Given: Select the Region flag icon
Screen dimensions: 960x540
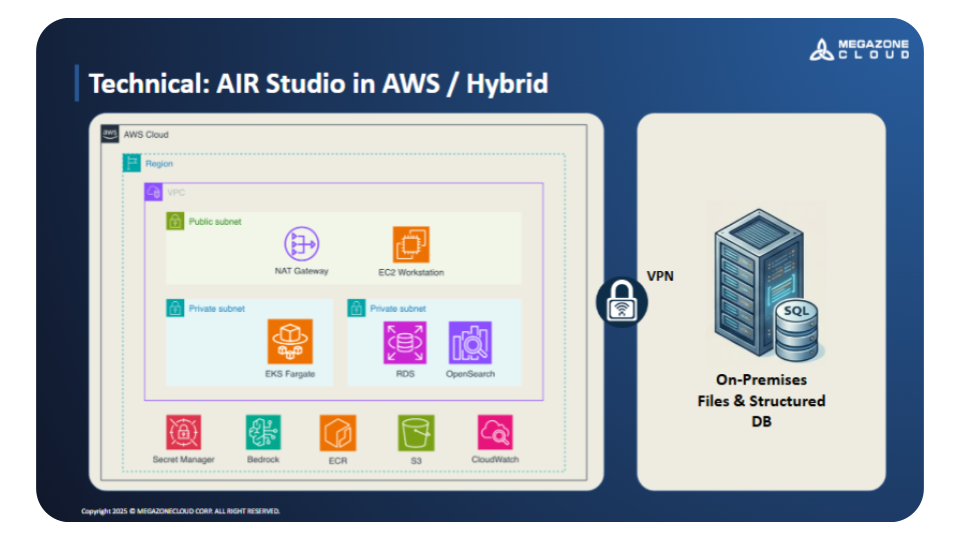Looking at the screenshot, I should [132, 163].
